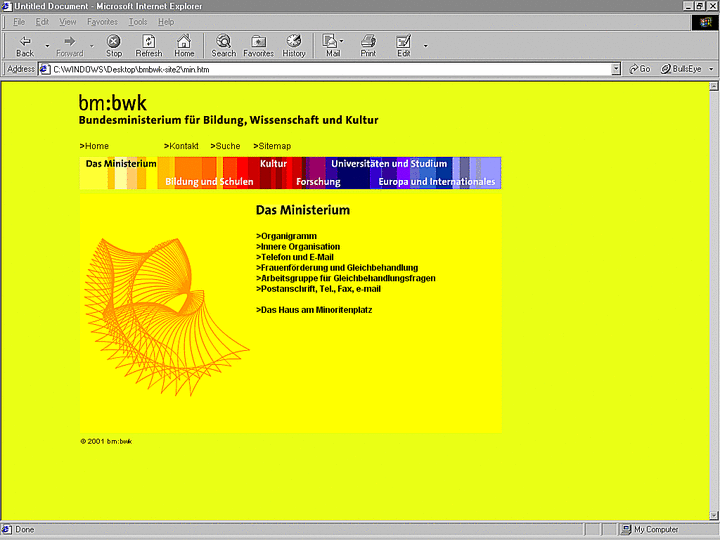Follow the >Home link
Viewport: 720px width, 540px height.
click(x=94, y=146)
